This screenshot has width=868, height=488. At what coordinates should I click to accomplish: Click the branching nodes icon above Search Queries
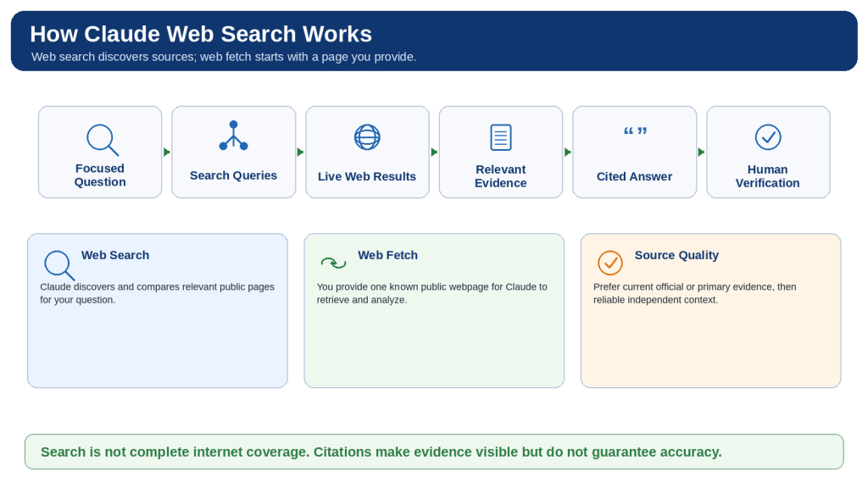coord(234,136)
